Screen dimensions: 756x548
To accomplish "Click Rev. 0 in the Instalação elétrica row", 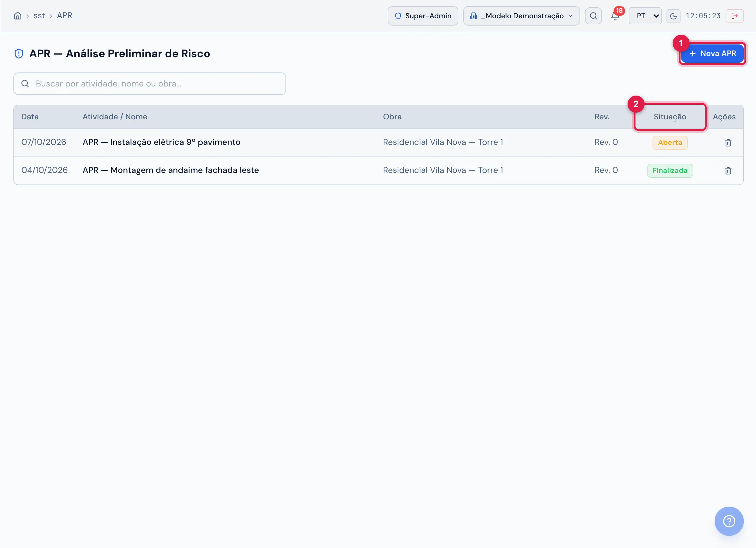I will pyautogui.click(x=606, y=142).
